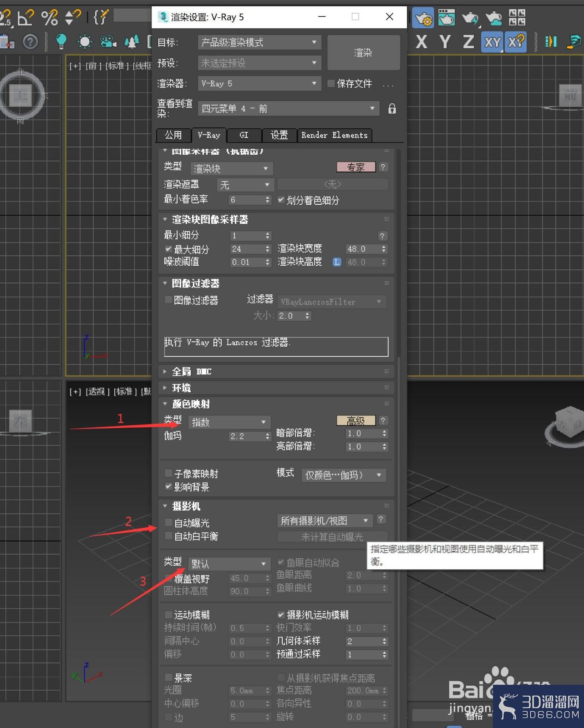Open the camera type dropdown
Screen dimensions: 584x728
[230, 564]
